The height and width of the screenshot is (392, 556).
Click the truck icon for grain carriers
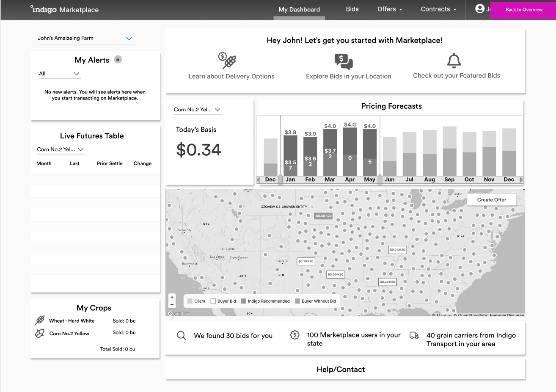(414, 335)
